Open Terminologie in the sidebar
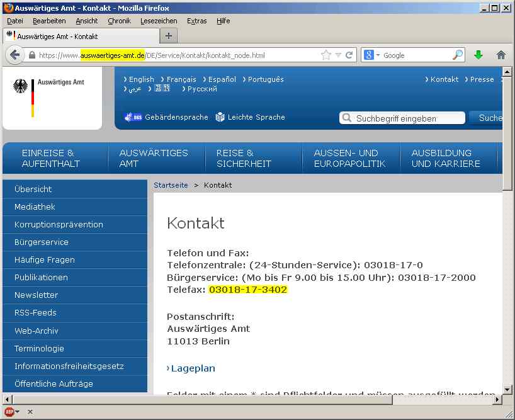Screen dimensions: 515x420 pos(75,348)
